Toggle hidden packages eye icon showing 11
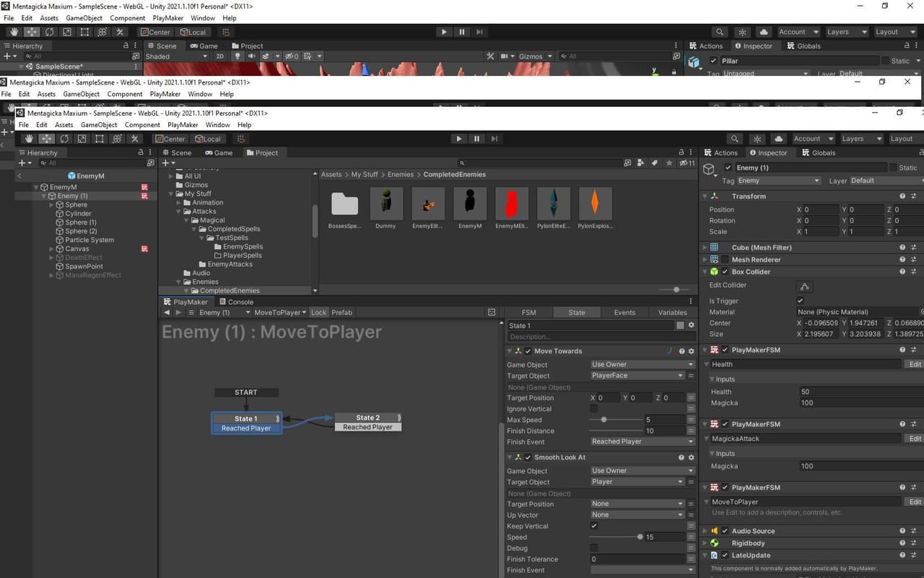Screen dimensions: 924x578 point(687,163)
